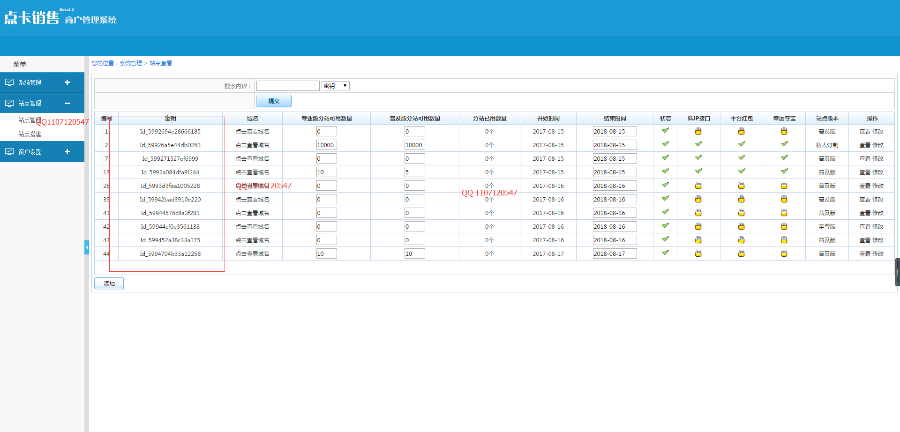Click the rightmost green checkmark in row 7
The image size is (900, 432).
784,157
